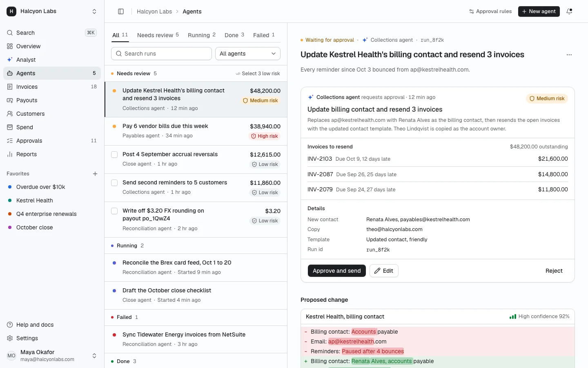Switch to the Failed tab
The width and height of the screenshot is (588, 368).
click(264, 35)
